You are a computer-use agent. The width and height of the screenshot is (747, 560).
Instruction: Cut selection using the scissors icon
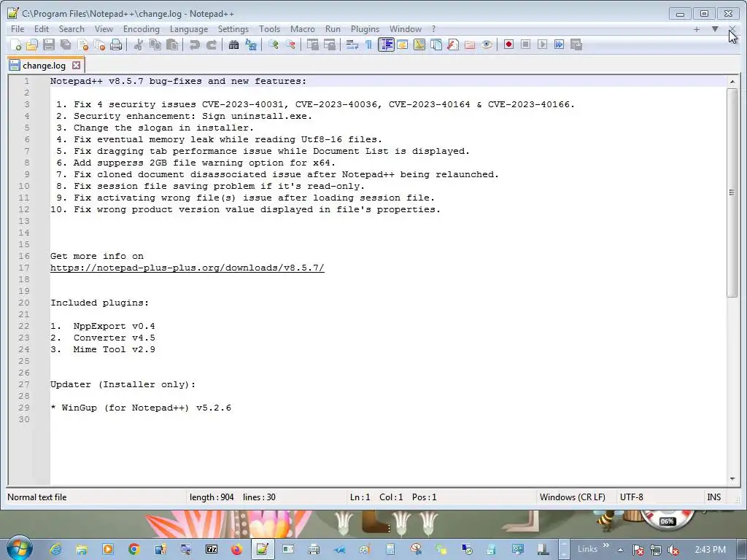tap(139, 44)
